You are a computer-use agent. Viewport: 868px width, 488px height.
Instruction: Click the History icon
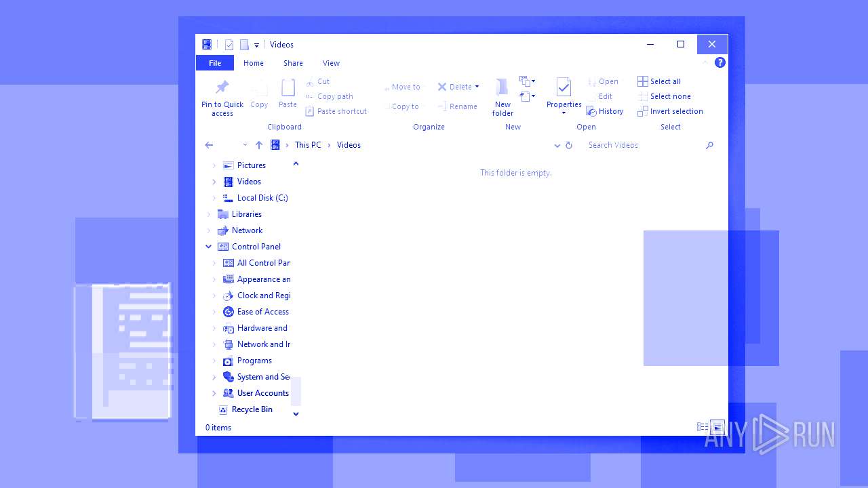tap(591, 111)
